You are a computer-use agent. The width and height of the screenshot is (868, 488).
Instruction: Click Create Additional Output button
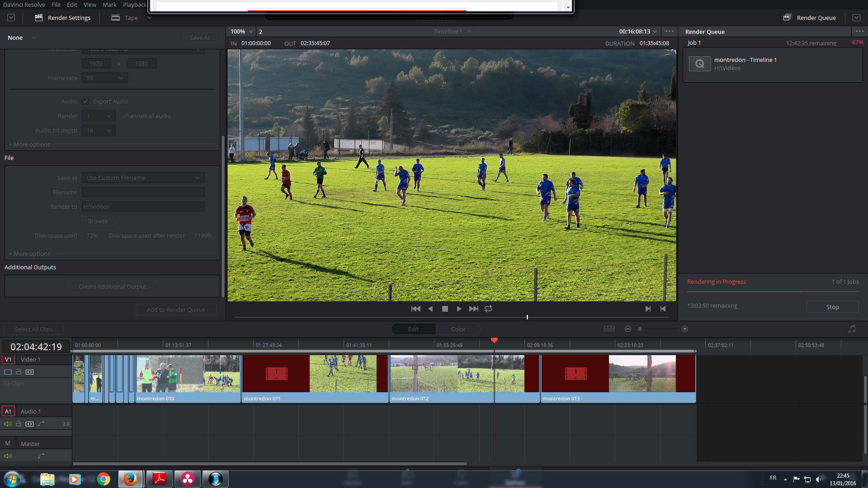(113, 286)
